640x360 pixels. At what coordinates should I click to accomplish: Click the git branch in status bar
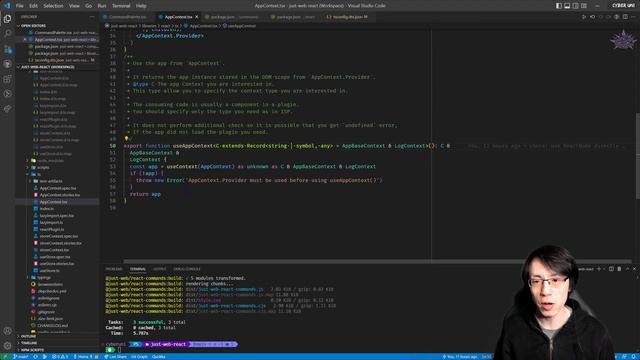click(21, 357)
